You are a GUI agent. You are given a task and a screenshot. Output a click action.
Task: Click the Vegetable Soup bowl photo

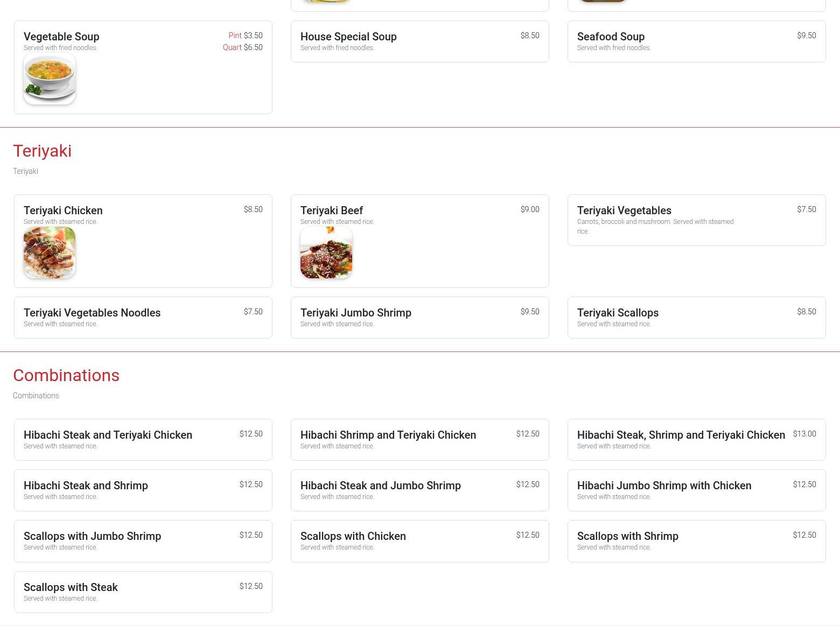(x=50, y=79)
